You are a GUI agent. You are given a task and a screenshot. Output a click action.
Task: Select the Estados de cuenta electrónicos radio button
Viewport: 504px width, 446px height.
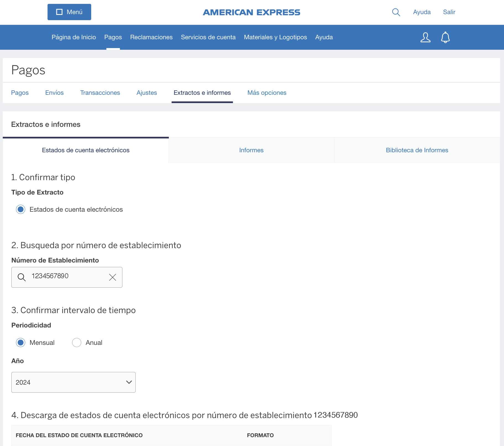(20, 209)
